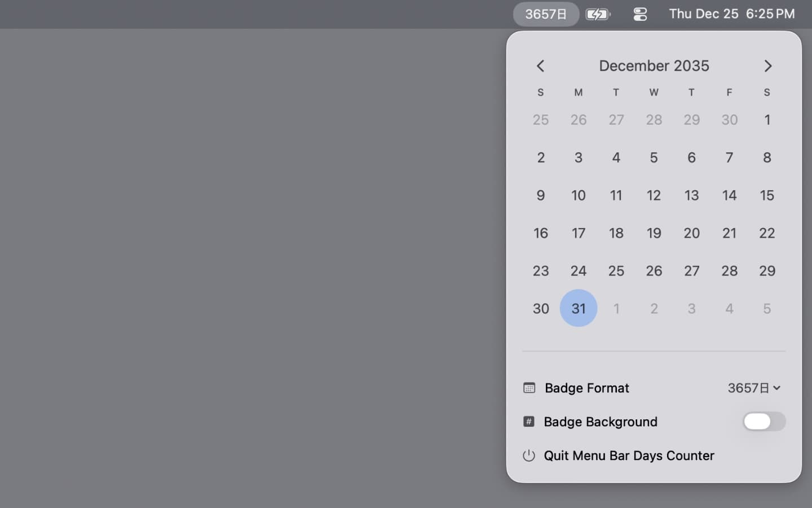Go to previous month with left chevron
This screenshot has width=812, height=508.
pos(540,66)
